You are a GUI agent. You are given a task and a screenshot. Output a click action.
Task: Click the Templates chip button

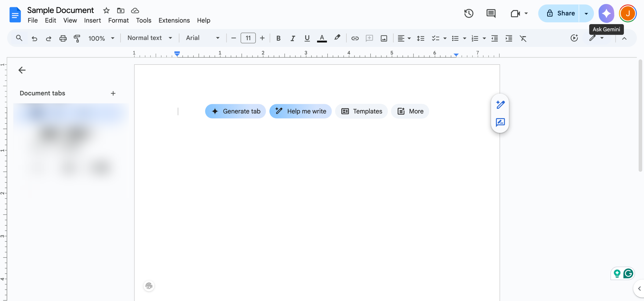tap(361, 111)
